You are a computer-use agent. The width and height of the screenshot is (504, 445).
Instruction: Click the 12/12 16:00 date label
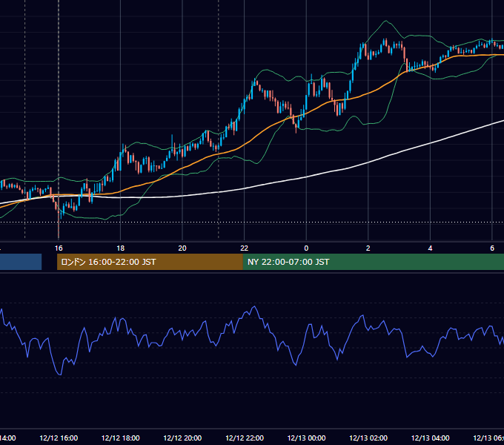pyautogui.click(x=59, y=438)
